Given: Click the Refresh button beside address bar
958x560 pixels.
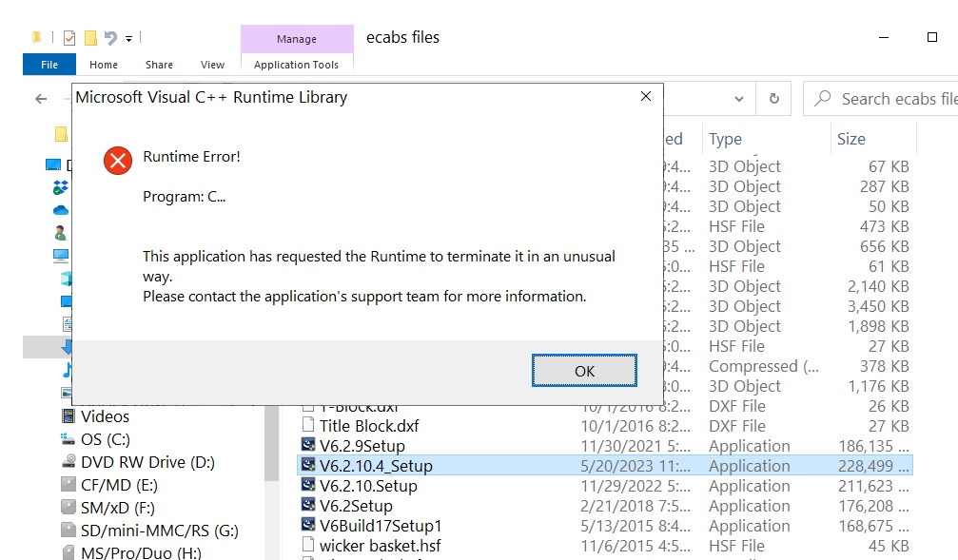Looking at the screenshot, I should [x=773, y=99].
